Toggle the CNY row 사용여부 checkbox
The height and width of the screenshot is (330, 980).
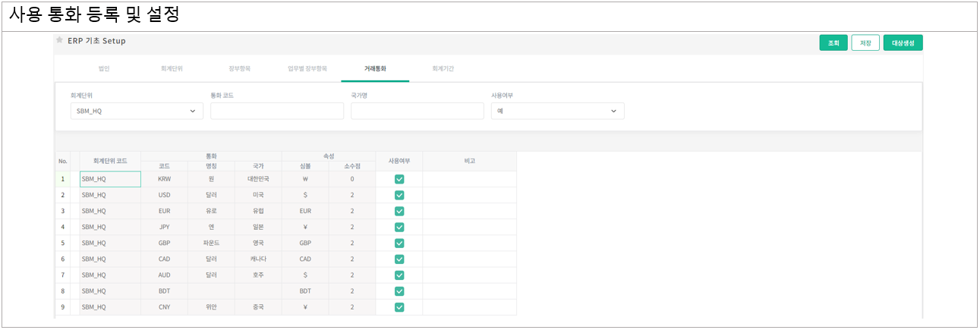coord(399,307)
